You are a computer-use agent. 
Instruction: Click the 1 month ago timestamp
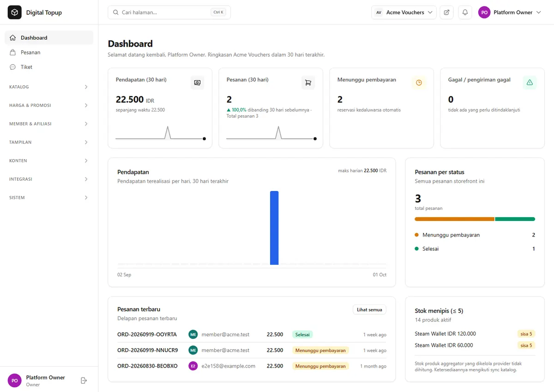coord(373,366)
